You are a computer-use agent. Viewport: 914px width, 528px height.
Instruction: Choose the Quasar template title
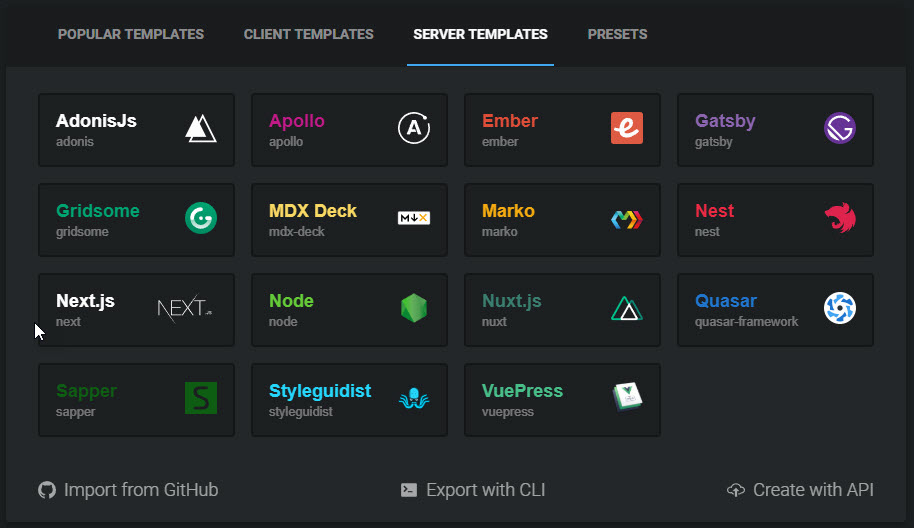[726, 301]
